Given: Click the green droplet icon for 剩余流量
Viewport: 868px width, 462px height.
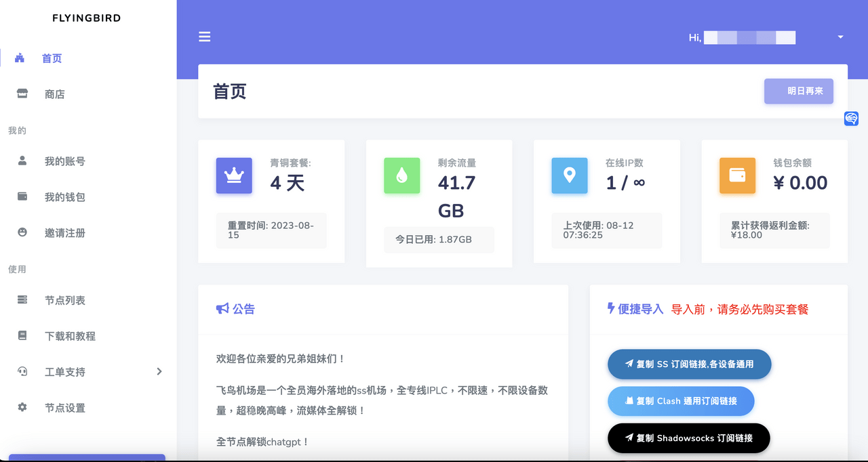Looking at the screenshot, I should point(402,175).
